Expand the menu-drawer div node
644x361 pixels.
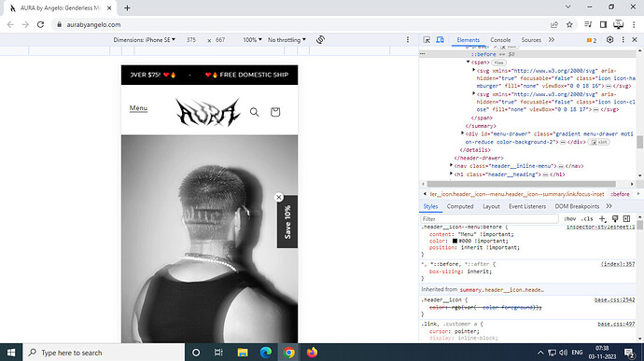tap(462, 133)
